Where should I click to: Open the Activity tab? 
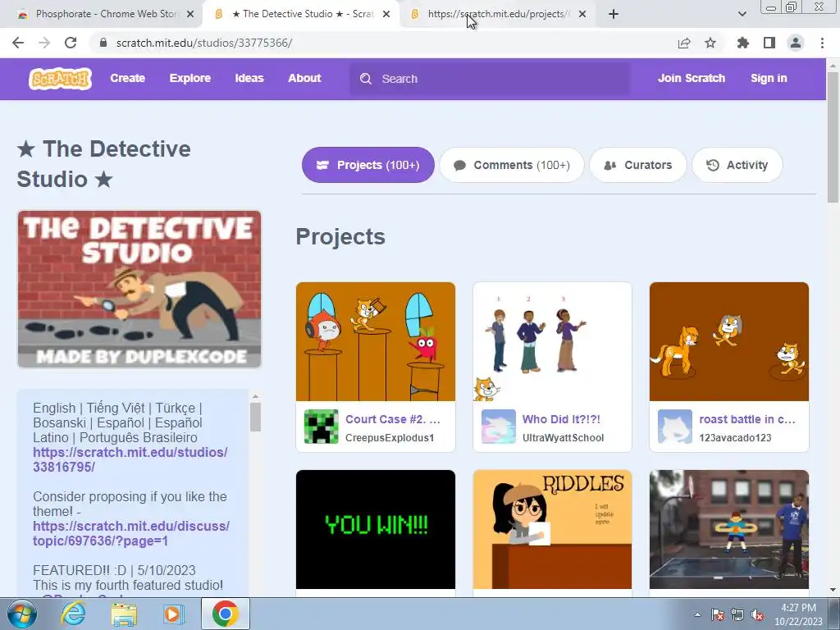click(x=737, y=165)
